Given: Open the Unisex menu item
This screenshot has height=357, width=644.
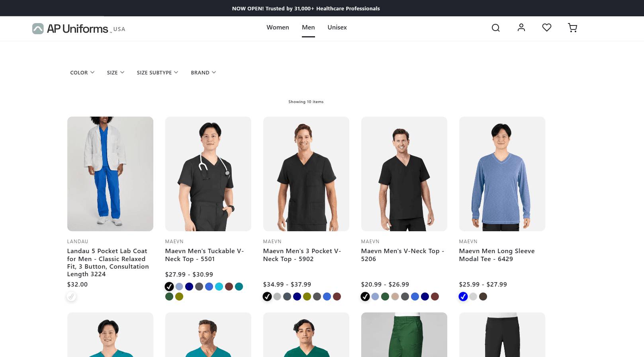Looking at the screenshot, I should pyautogui.click(x=337, y=27).
